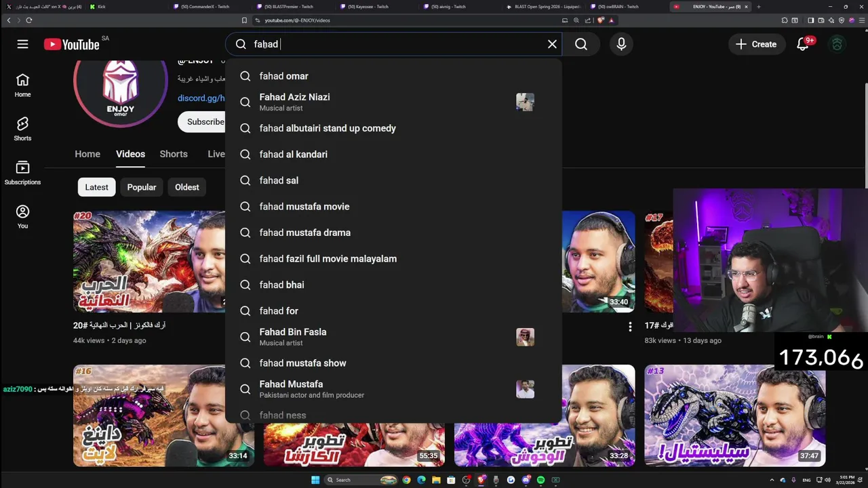Open Spotify from the taskbar
The height and width of the screenshot is (488, 868).
tap(540, 480)
